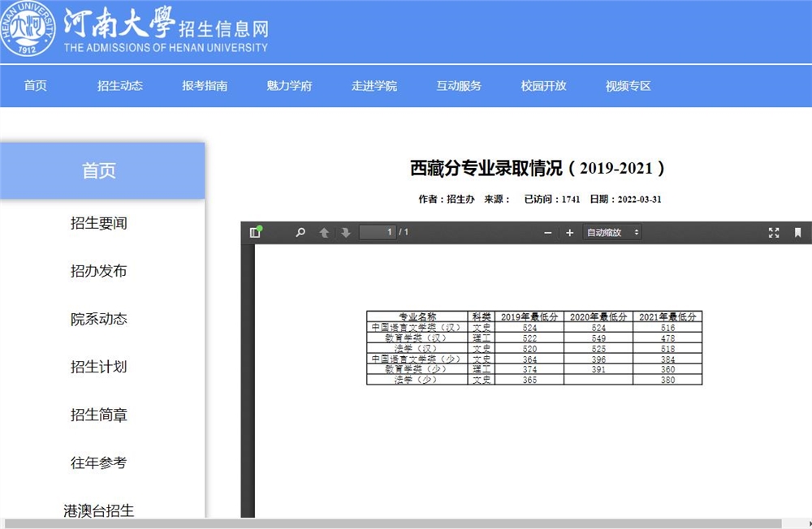Zoom out the PDF with minus
Viewport: 812px width, 529px height.
(x=548, y=233)
